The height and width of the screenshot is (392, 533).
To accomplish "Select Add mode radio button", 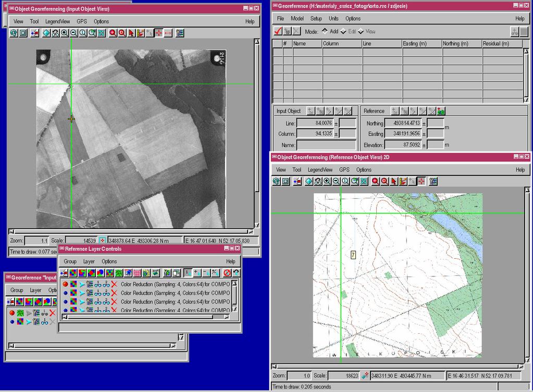I will [325, 31].
